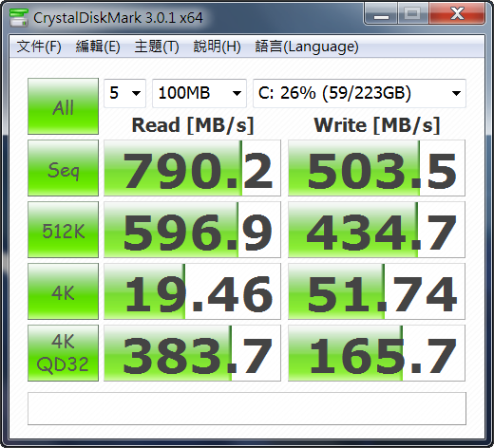The image size is (494, 448).
Task: Select the 512K read result 596.9
Action: pos(192,230)
